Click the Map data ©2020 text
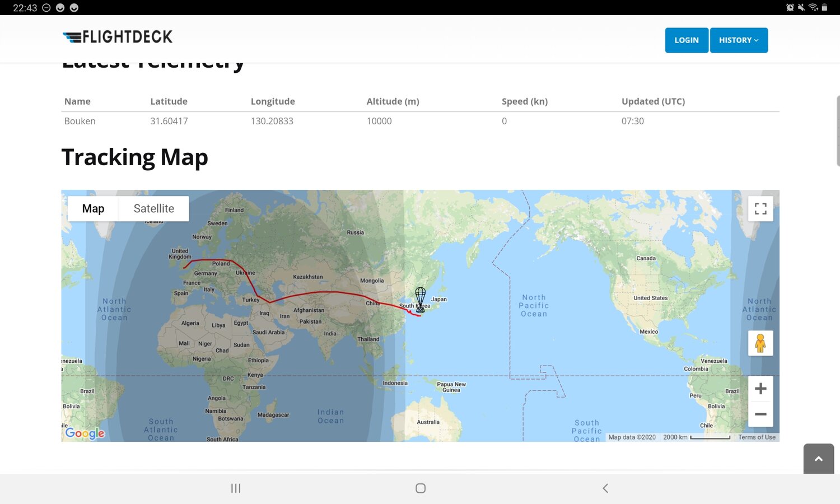 (x=632, y=437)
